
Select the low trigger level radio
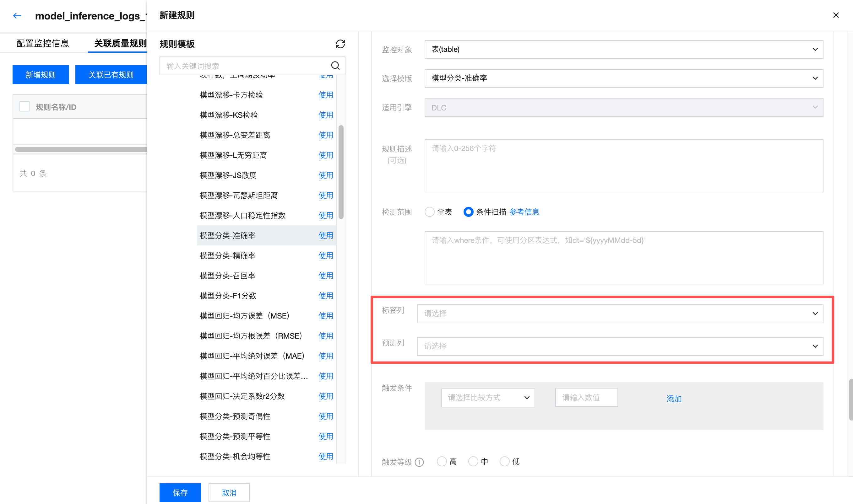(x=504, y=461)
